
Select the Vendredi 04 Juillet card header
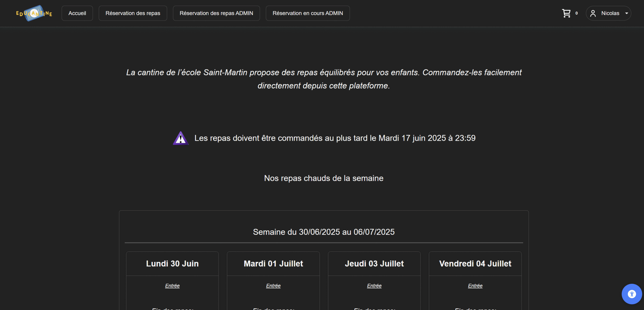(475, 264)
